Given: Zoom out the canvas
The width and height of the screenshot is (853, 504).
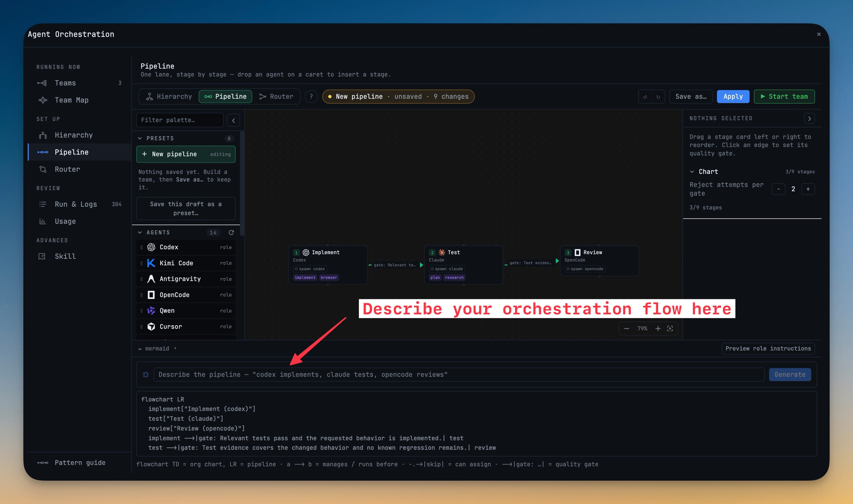Looking at the screenshot, I should coord(627,328).
